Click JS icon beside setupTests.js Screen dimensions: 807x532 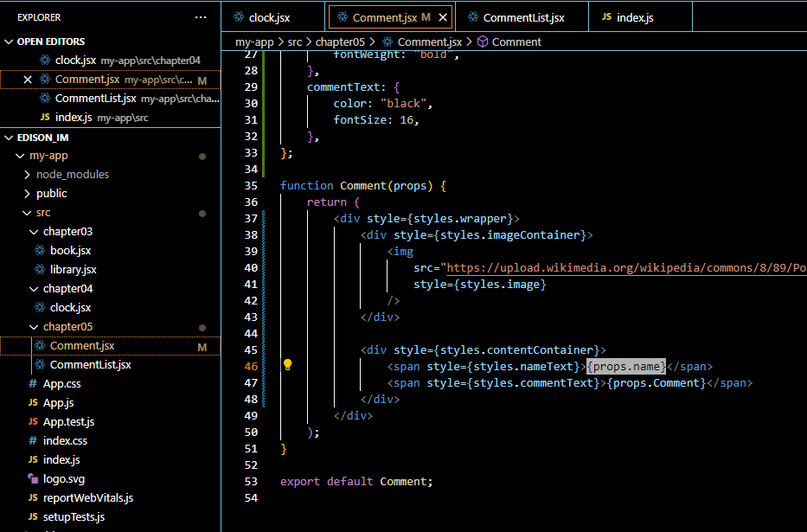pyautogui.click(x=33, y=516)
